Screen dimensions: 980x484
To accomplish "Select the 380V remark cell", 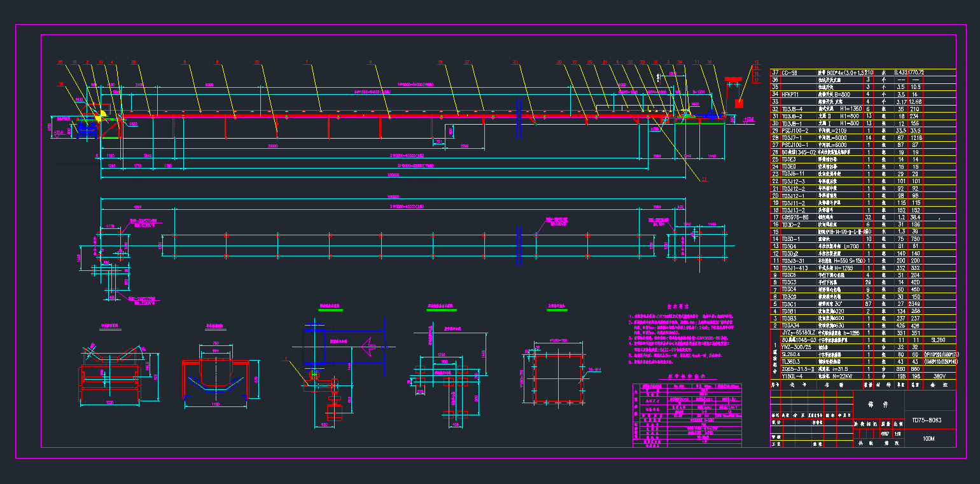I will 939,376.
